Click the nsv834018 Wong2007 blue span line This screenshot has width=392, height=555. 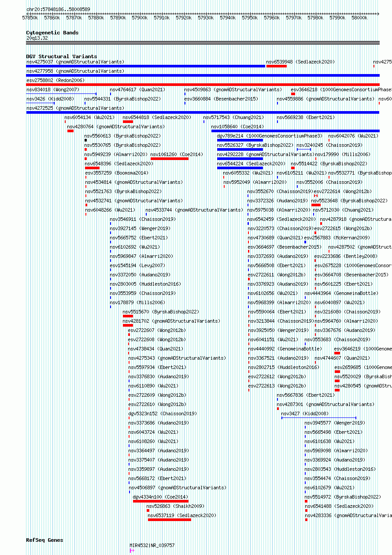(61, 94)
